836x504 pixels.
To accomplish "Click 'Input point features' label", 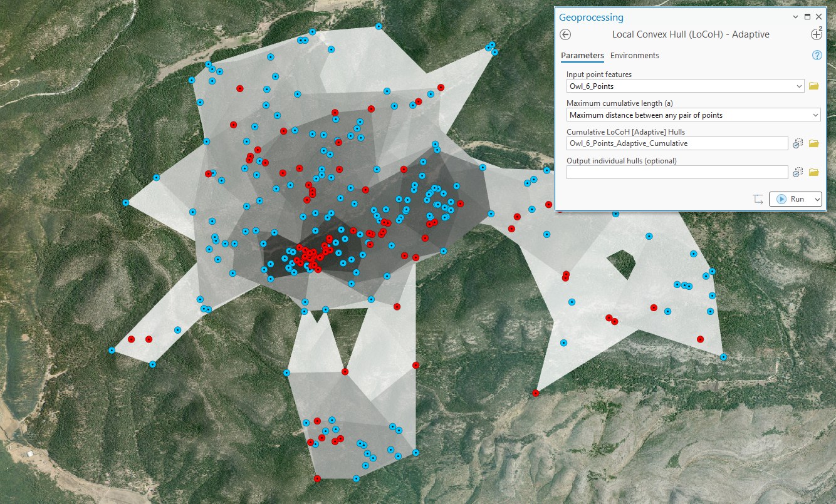I will 599,75.
